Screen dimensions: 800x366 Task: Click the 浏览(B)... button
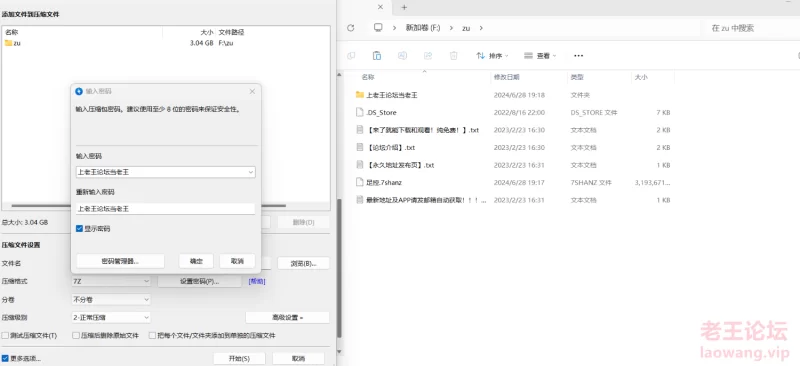click(304, 263)
